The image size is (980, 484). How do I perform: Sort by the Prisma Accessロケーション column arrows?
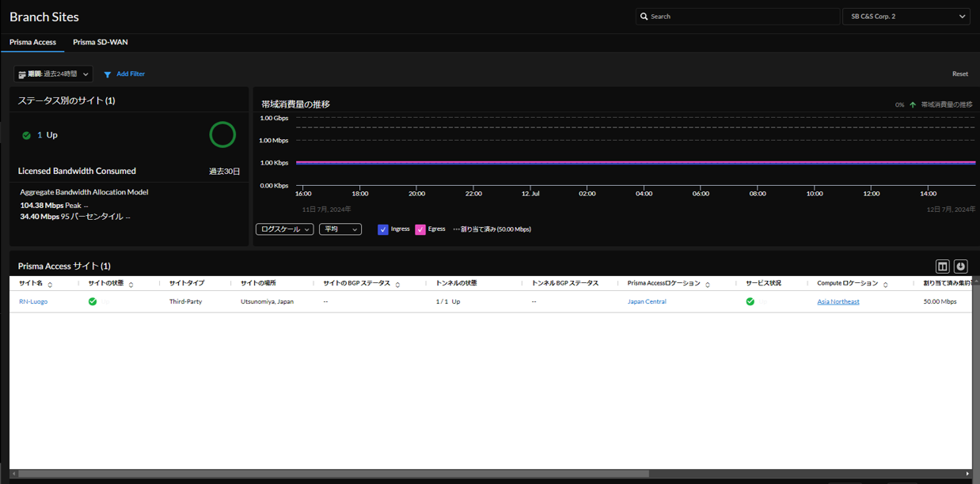coord(708,284)
